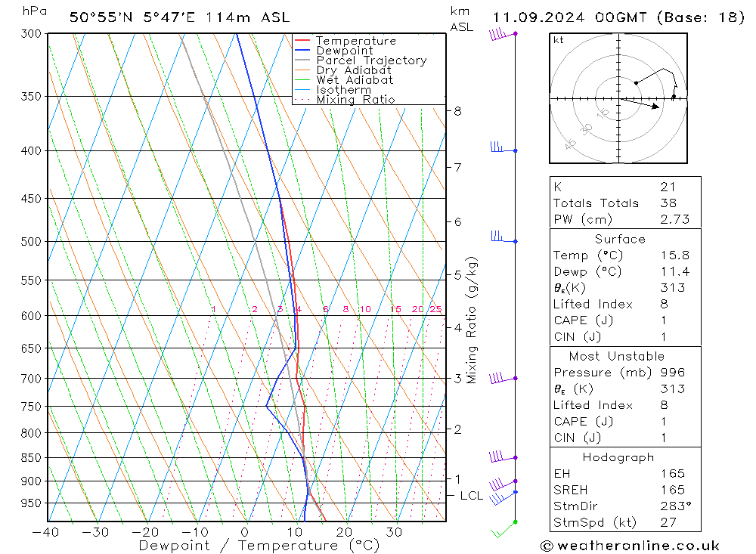Image resolution: width=756 pixels, height=554 pixels.
Task: Click the wind barb at 500 hPa
Action: tap(503, 238)
